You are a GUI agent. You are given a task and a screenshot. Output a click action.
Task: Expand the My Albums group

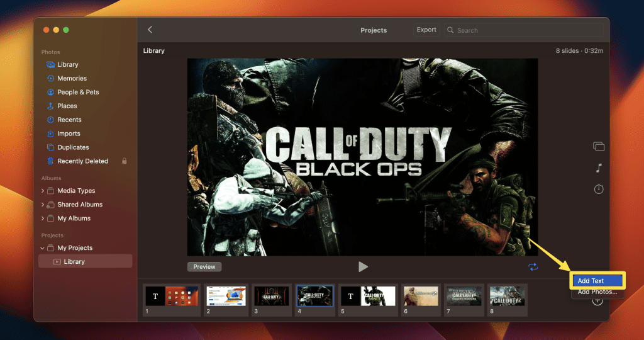click(43, 218)
